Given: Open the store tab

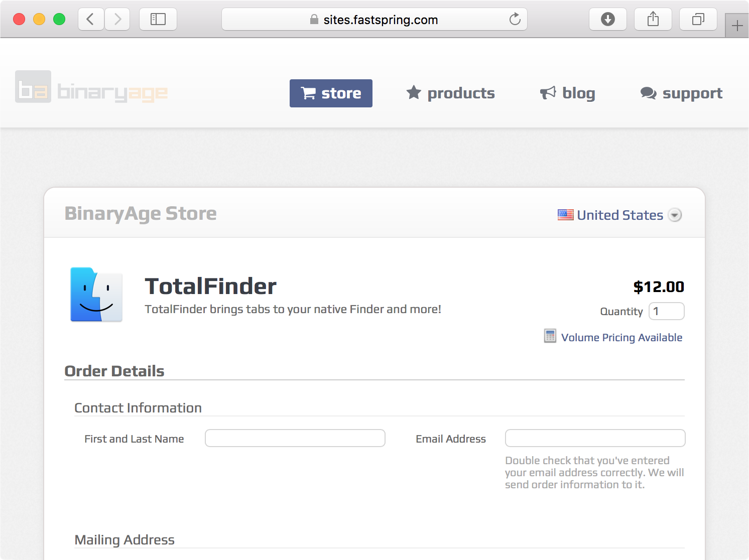Looking at the screenshot, I should pyautogui.click(x=331, y=93).
